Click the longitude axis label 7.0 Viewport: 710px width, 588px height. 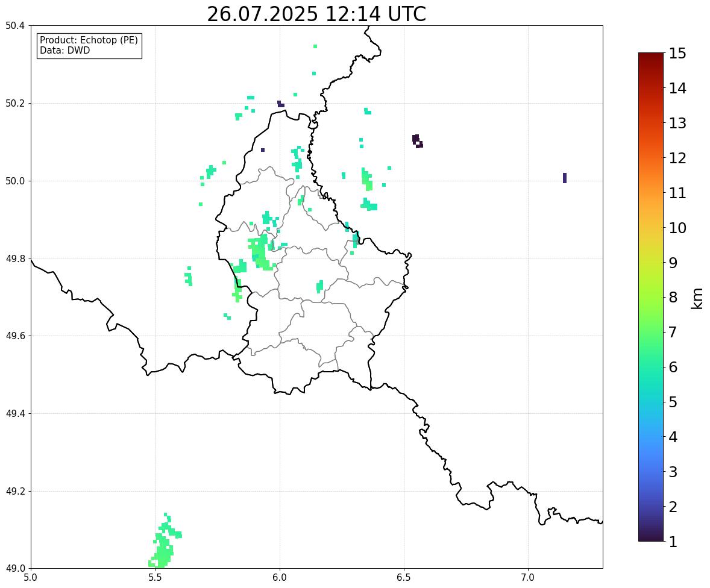(528, 578)
